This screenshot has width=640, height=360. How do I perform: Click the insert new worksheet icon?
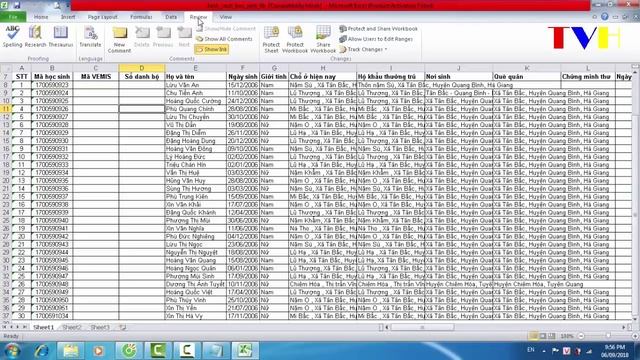pos(123,327)
